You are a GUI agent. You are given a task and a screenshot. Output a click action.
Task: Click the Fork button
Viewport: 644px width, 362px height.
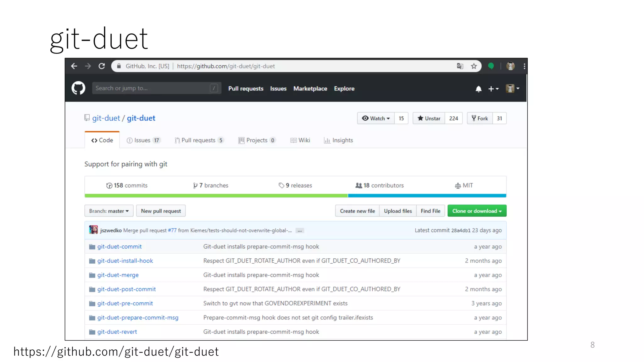point(480,118)
